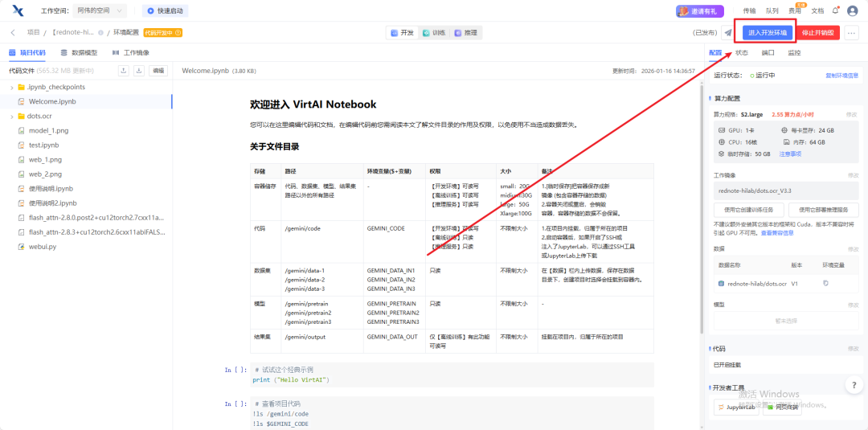Image resolution: width=868 pixels, height=430 pixels.
Task: Open the 传输 transfer menu
Action: (x=749, y=10)
